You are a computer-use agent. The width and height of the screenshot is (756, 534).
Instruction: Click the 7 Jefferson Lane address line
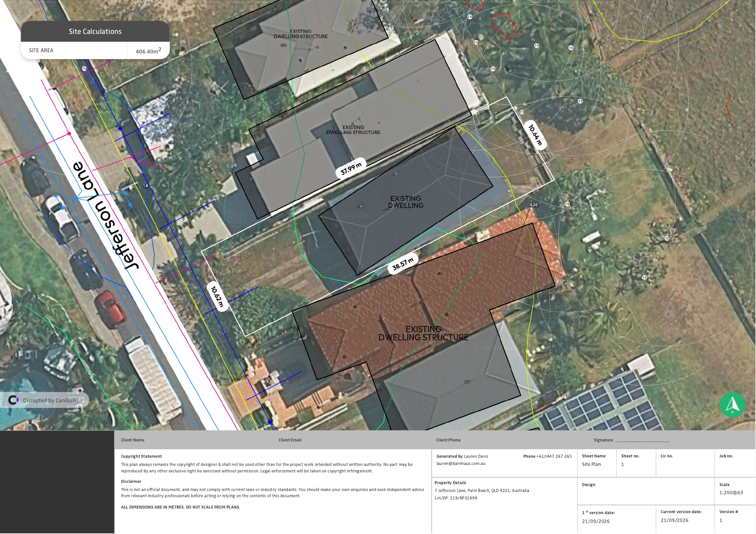(x=482, y=491)
